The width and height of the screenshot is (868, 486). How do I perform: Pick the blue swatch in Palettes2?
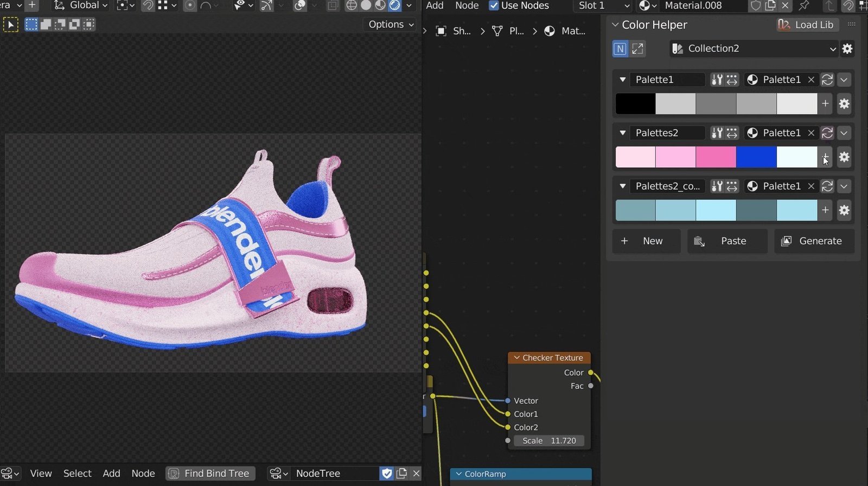[756, 157]
